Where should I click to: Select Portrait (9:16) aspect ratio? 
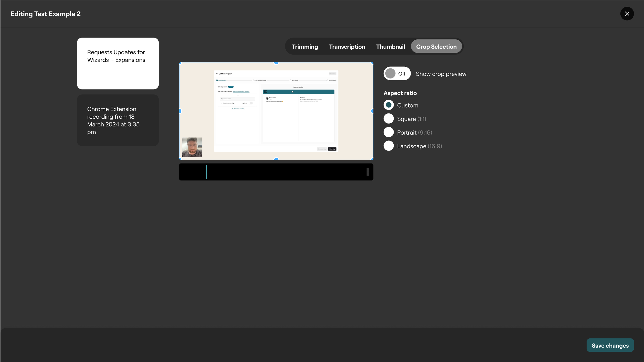coord(388,132)
